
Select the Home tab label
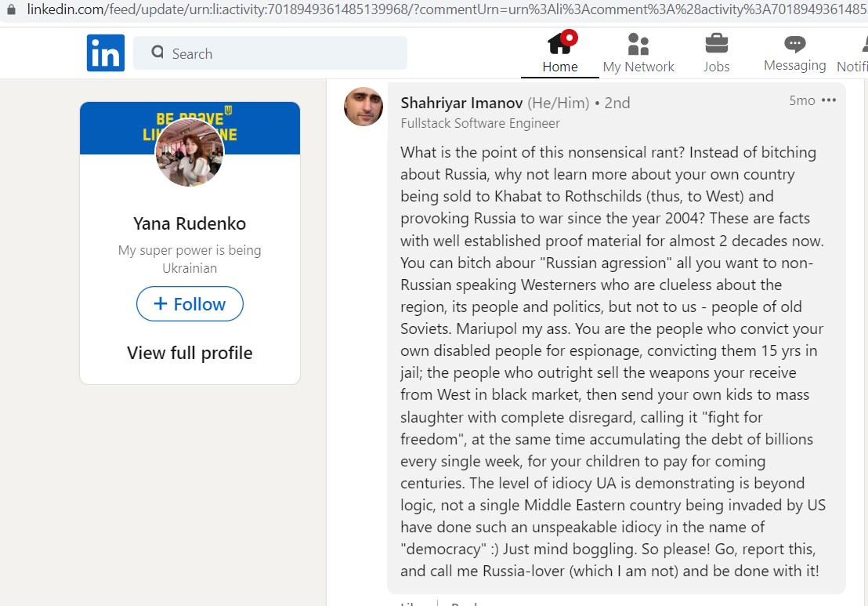[559, 67]
